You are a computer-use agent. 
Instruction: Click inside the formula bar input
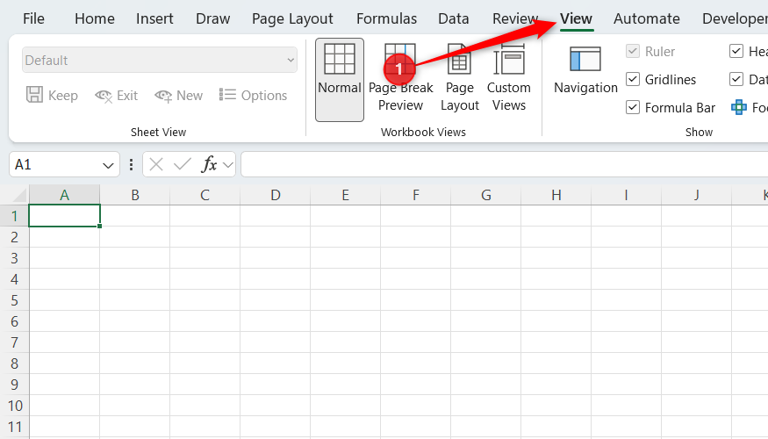(504, 164)
